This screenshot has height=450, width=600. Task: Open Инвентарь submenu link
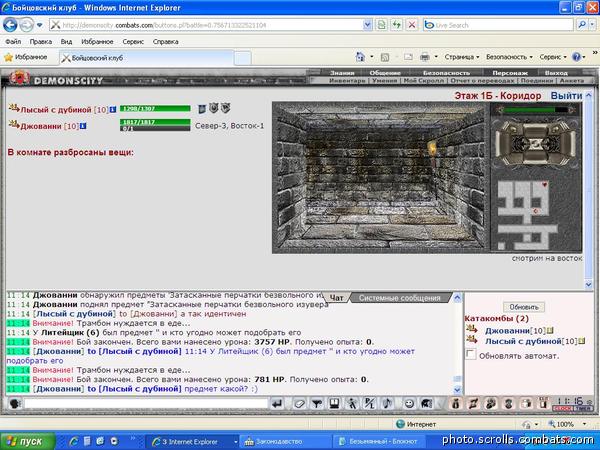pos(347,81)
